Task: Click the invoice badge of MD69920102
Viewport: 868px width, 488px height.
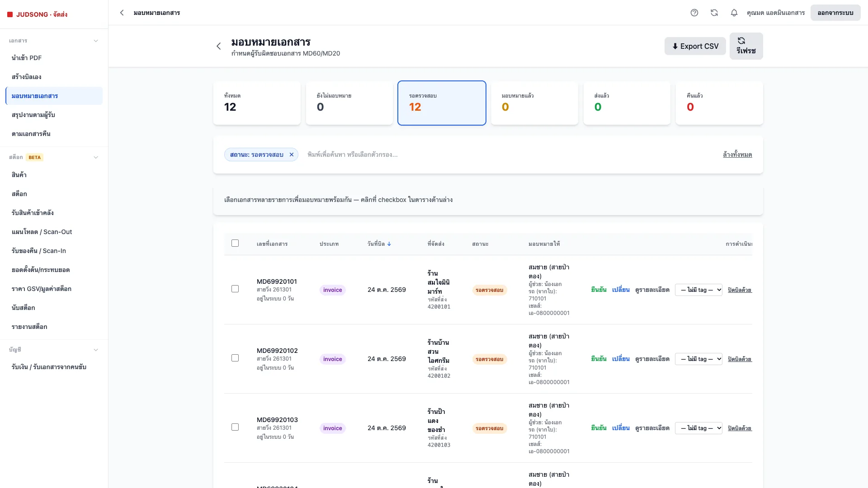Action: 333,359
